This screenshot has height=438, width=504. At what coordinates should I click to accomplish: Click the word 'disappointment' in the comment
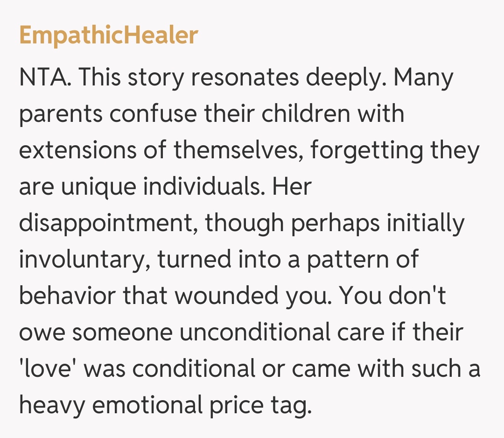tap(109, 223)
